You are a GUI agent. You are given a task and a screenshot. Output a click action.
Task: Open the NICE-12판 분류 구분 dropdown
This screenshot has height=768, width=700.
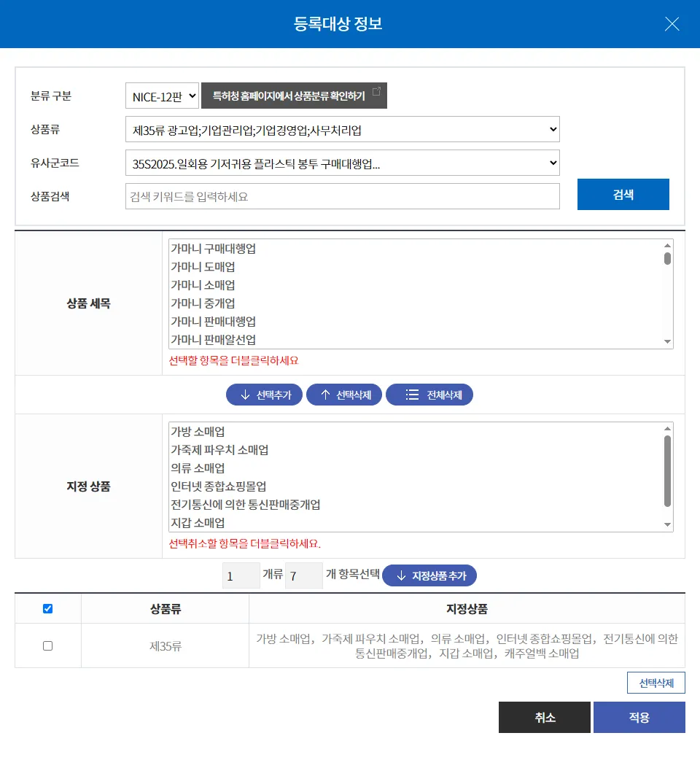161,96
